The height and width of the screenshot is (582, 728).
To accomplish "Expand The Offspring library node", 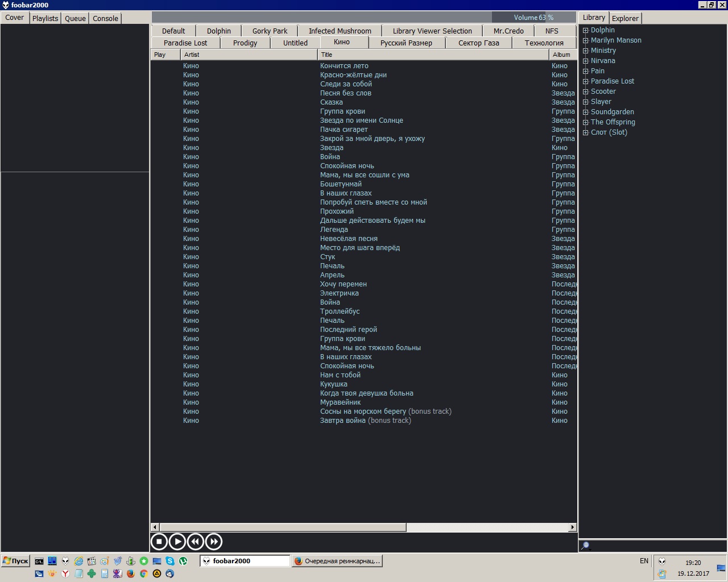I will [585, 122].
